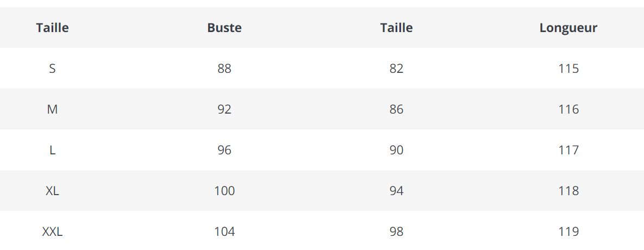Click length value 115
The image size is (644, 250).
point(568,68)
